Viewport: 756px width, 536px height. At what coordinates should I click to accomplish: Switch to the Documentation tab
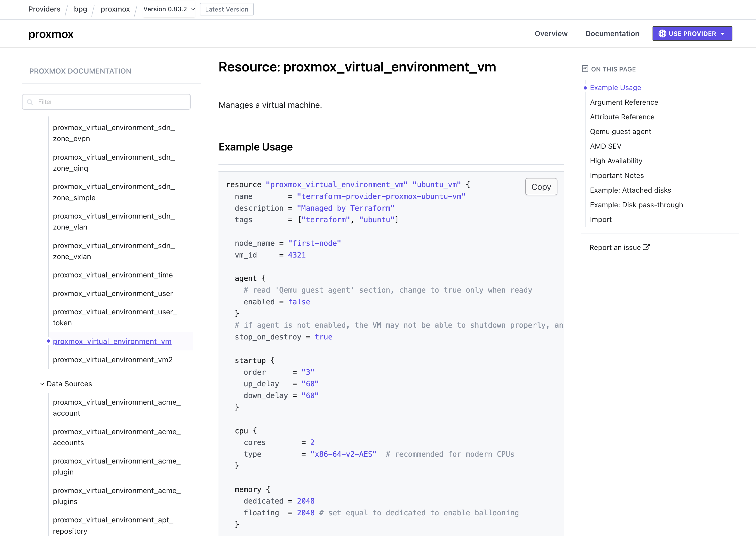pyautogui.click(x=612, y=33)
